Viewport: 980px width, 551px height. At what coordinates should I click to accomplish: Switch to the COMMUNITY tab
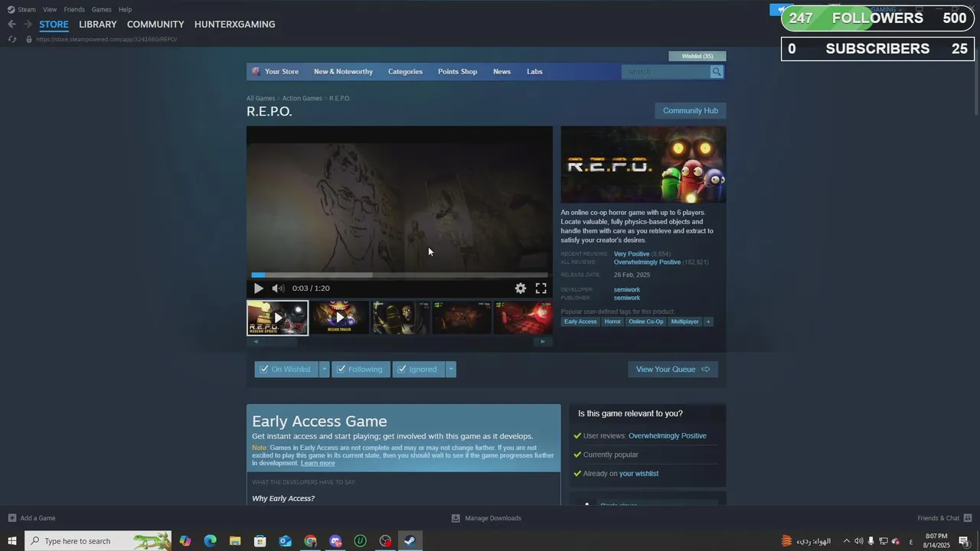tap(155, 24)
